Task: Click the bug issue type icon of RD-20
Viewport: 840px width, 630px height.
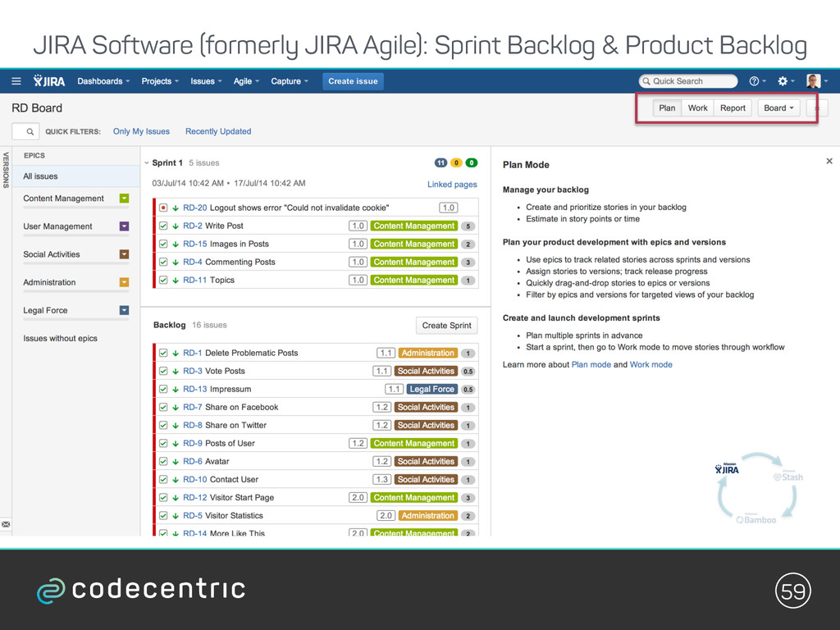Action: 163,208
